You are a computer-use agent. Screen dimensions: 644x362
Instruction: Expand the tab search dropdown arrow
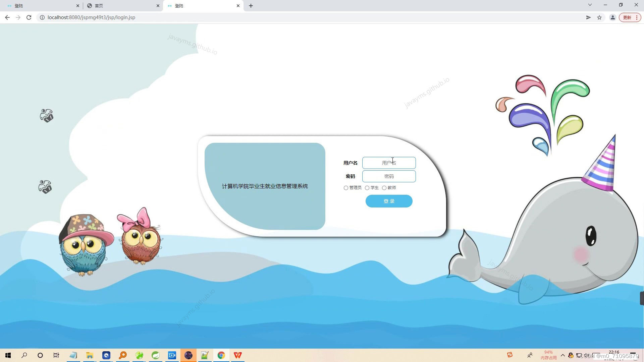590,5
